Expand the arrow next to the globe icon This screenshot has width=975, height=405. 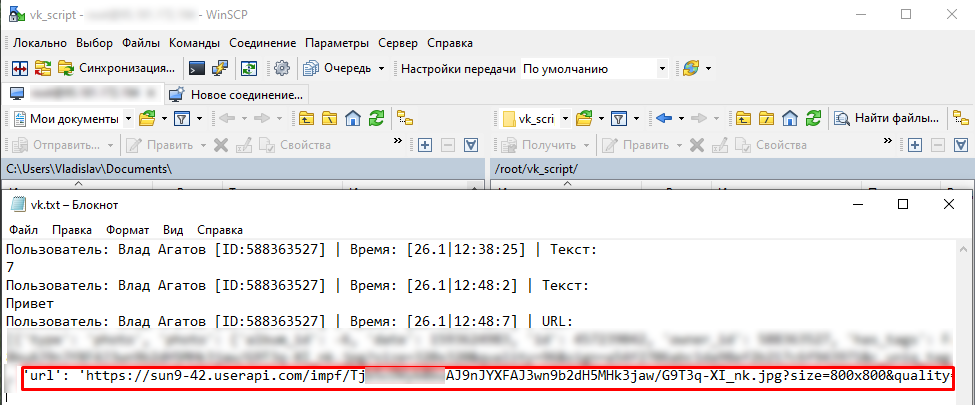coord(708,68)
